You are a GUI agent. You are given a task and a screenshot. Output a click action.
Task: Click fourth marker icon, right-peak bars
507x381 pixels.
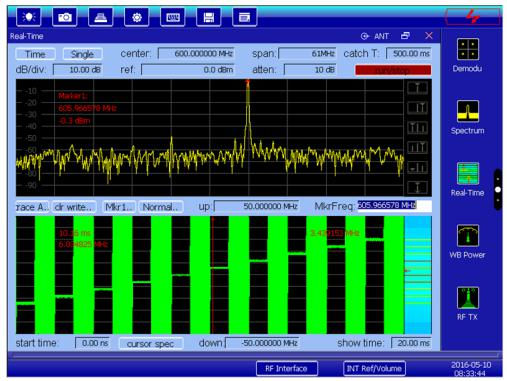417,147
